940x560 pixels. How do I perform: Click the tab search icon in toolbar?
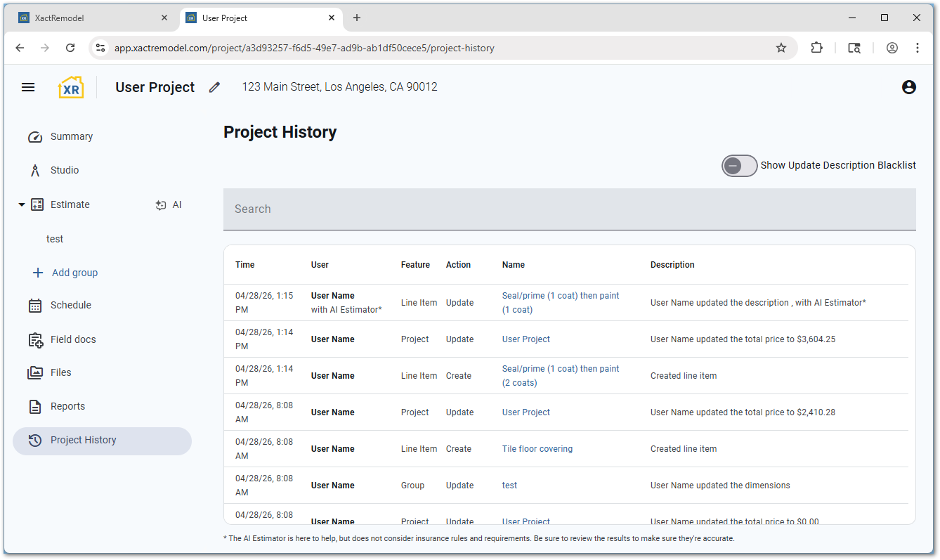[x=854, y=48]
